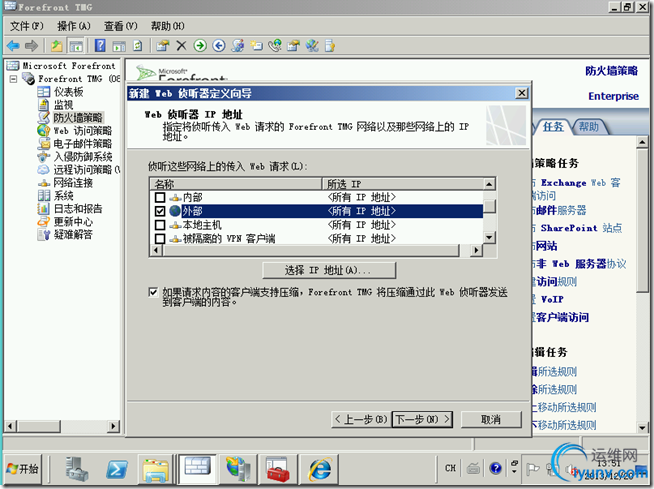Image resolution: width=654 pixels, height=489 pixels.
Task: Click the network list vertical scrollbar thumb
Action: [490, 207]
